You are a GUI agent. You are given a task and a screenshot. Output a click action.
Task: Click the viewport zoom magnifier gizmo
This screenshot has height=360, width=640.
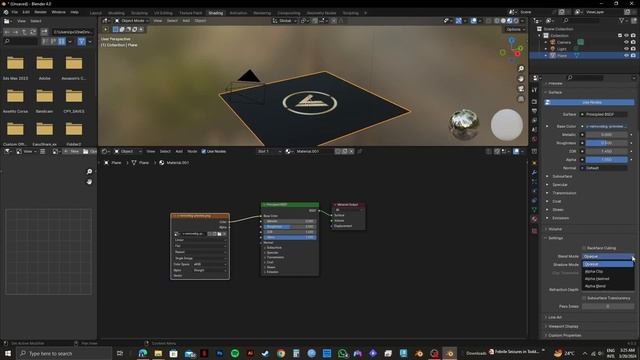tap(521, 69)
